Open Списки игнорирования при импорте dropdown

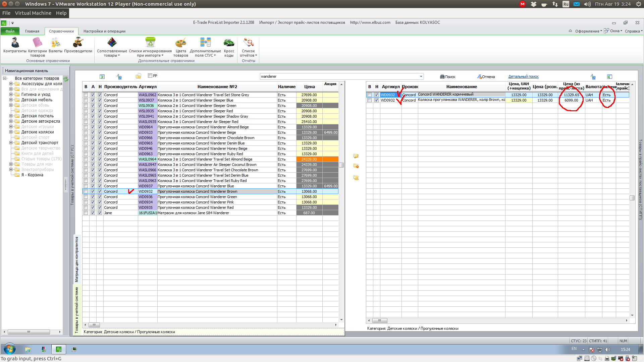point(150,47)
